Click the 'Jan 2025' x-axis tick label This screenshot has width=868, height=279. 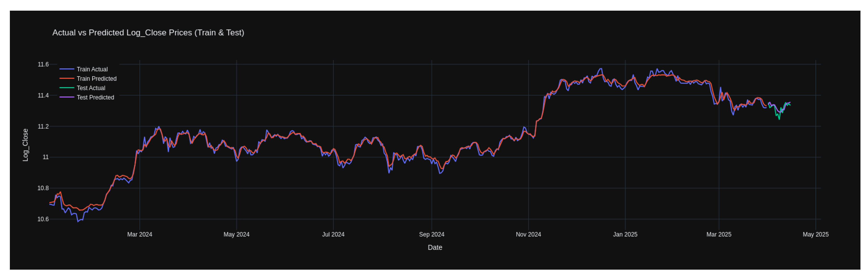[625, 235]
